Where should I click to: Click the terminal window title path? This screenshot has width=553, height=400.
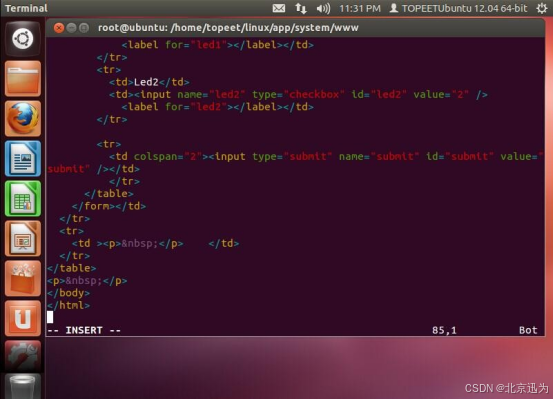point(228,28)
